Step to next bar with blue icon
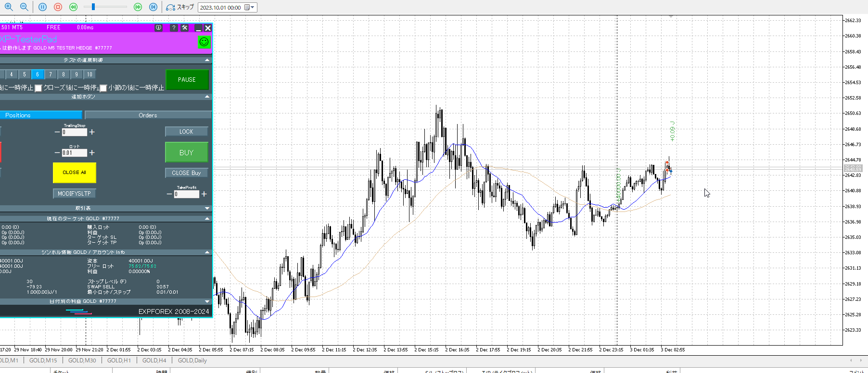868x373 pixels. tap(153, 7)
